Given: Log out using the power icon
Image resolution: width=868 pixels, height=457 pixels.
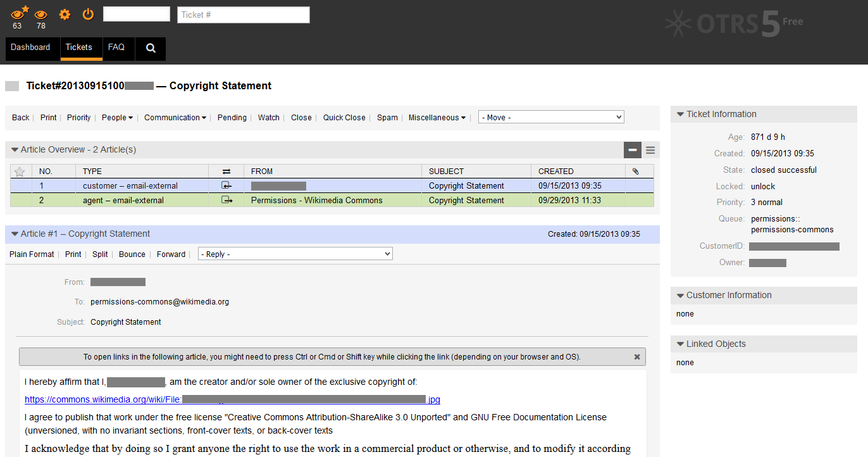Looking at the screenshot, I should [x=87, y=13].
